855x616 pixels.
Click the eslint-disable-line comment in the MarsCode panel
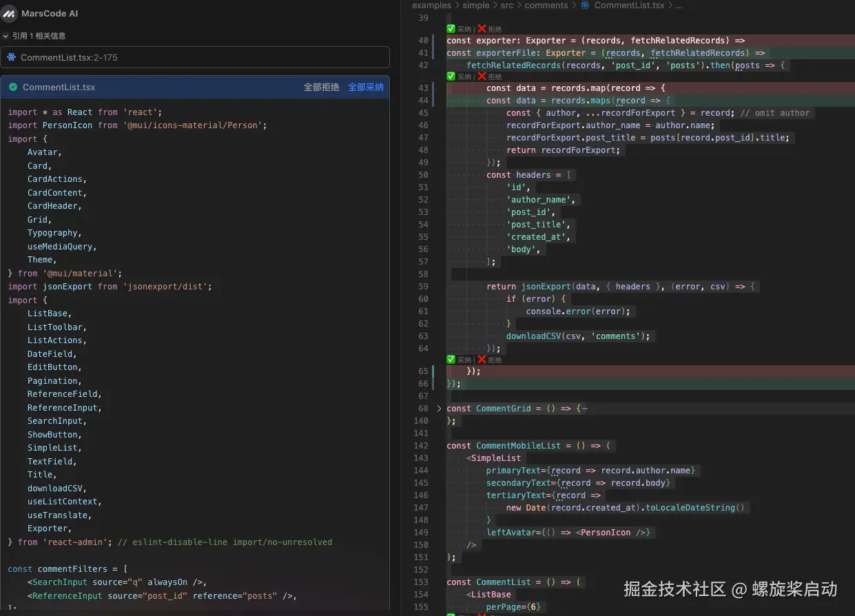tap(225, 542)
